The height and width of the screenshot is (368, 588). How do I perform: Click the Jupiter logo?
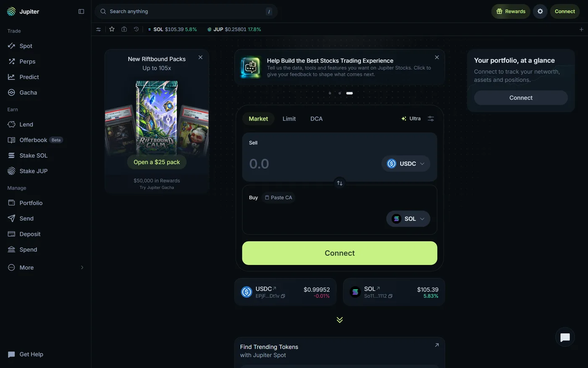23,11
